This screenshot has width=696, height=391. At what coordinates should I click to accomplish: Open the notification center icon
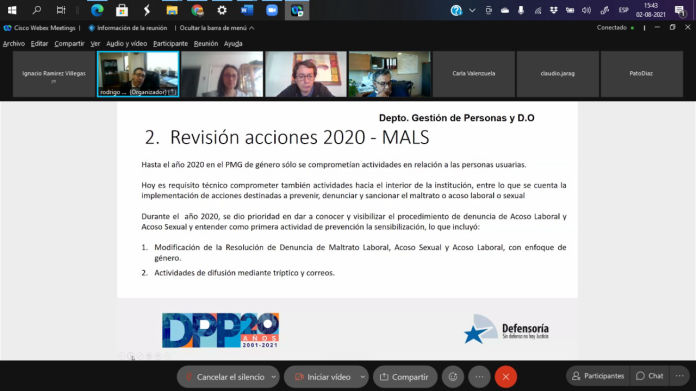pos(679,10)
